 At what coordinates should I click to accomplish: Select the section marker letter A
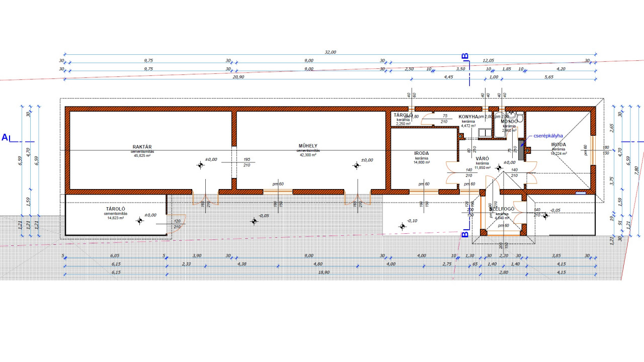[x=5, y=137]
